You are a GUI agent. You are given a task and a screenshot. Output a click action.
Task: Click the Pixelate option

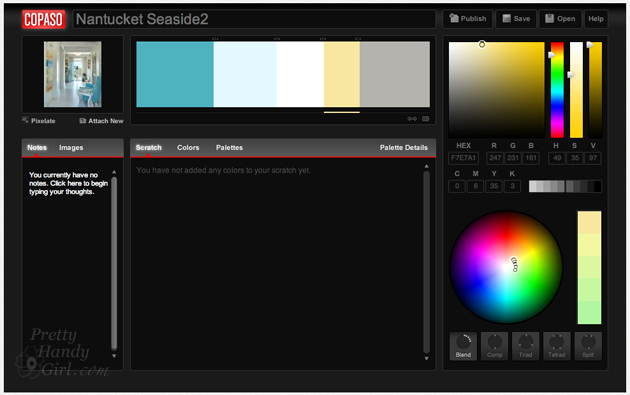click(x=39, y=121)
